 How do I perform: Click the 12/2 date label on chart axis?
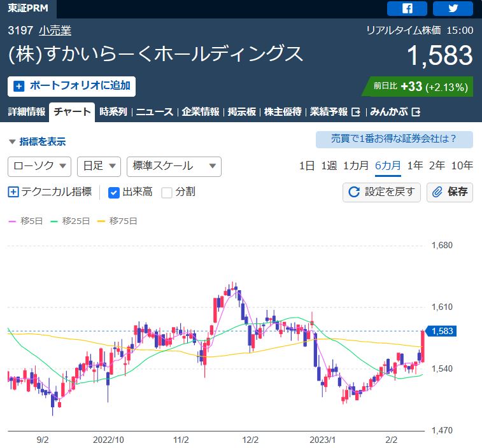click(250, 440)
